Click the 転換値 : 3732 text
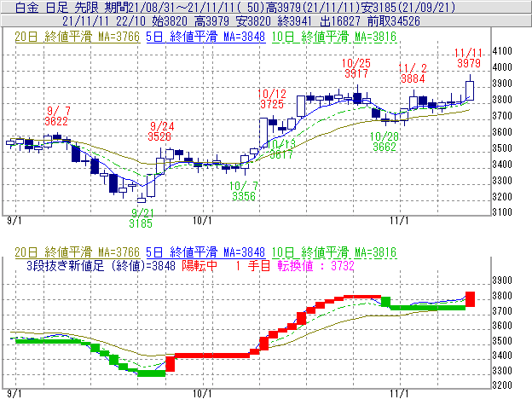The width and height of the screenshot is (532, 405). 315,265
